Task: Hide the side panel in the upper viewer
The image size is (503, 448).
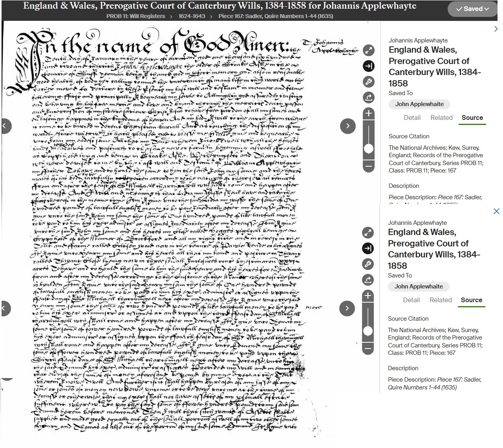Action: click(x=368, y=66)
